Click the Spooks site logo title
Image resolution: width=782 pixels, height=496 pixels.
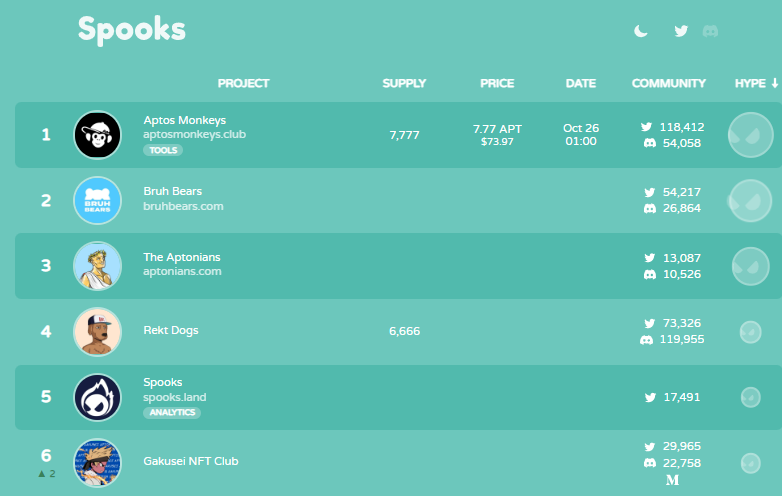132,30
